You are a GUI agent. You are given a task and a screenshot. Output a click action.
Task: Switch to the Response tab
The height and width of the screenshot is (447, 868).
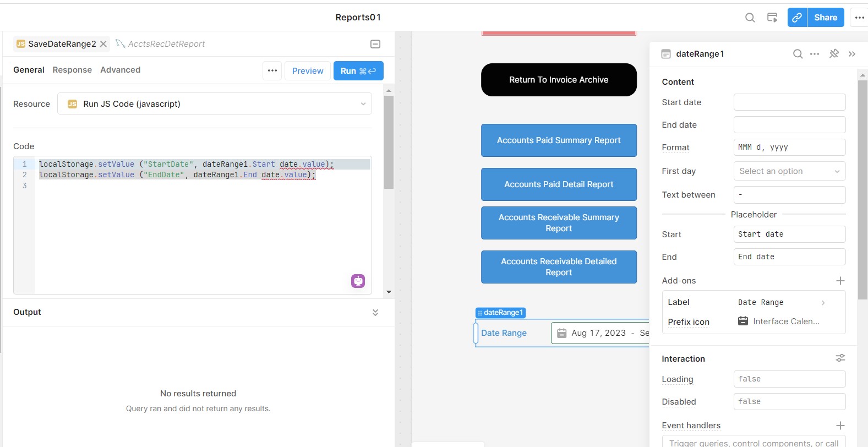point(72,70)
